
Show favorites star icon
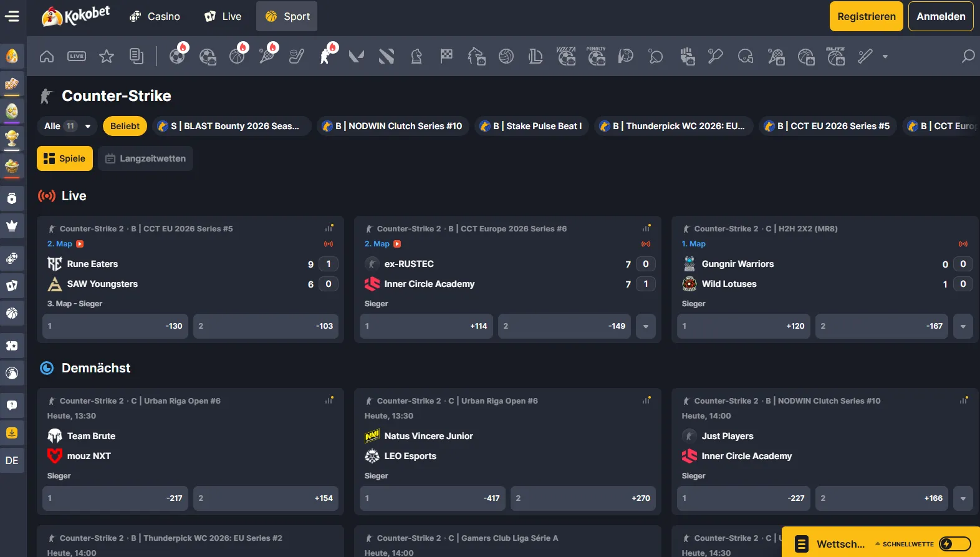click(107, 56)
